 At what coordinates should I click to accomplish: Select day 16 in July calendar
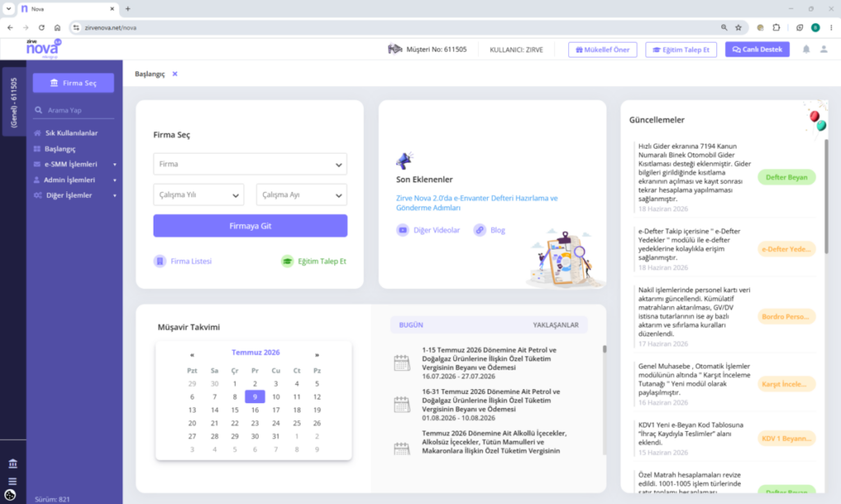click(255, 410)
